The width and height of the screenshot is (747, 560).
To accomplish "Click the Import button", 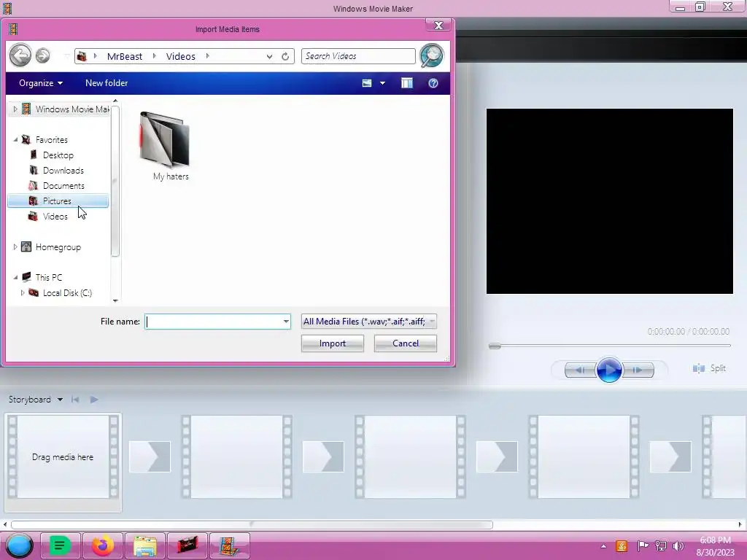I will coord(333,343).
